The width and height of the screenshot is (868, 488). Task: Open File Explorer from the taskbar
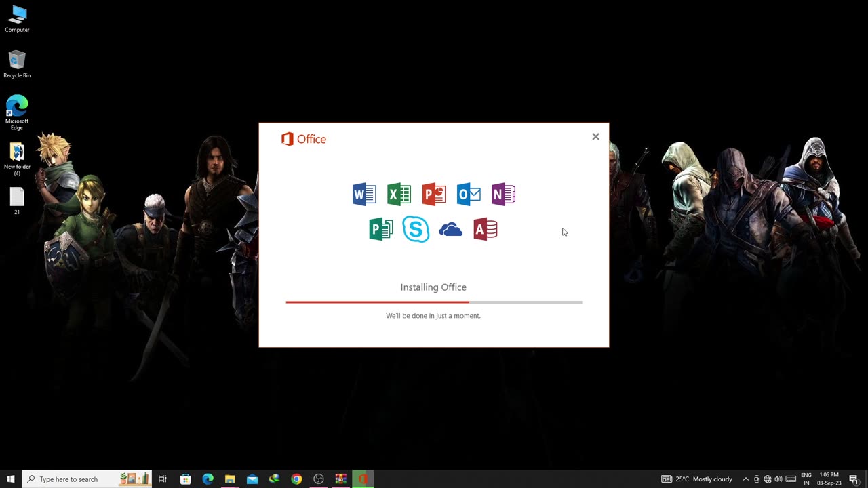pyautogui.click(x=230, y=479)
